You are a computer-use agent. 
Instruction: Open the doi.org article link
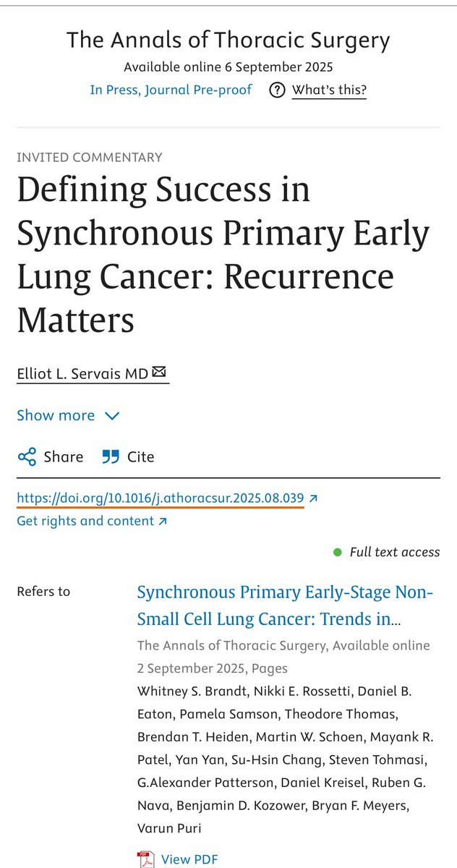point(161,498)
